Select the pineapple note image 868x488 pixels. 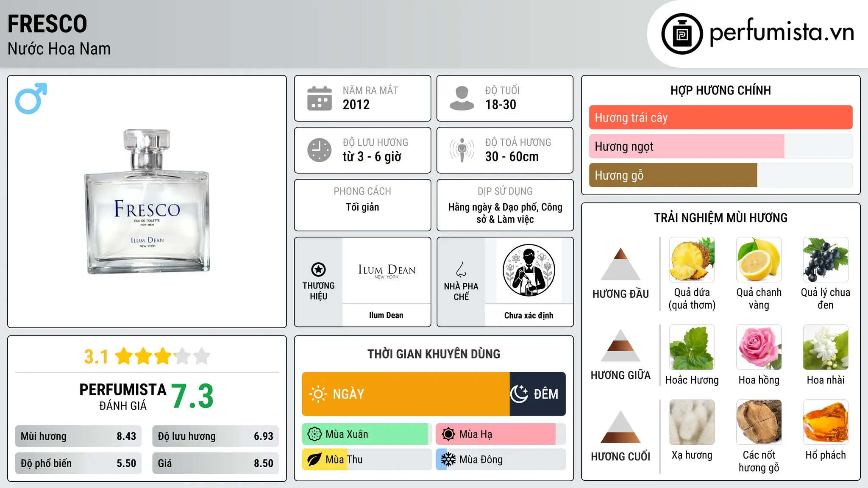coord(692,260)
